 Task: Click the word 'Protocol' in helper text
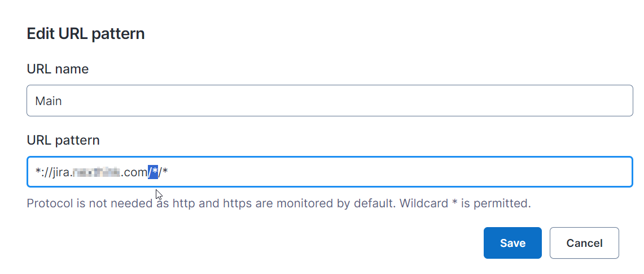tap(49, 203)
